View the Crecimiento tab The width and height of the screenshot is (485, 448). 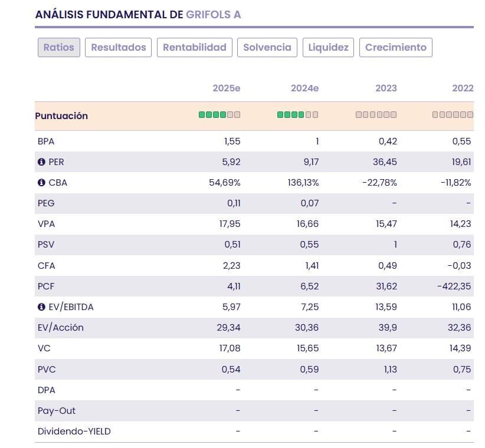point(396,48)
